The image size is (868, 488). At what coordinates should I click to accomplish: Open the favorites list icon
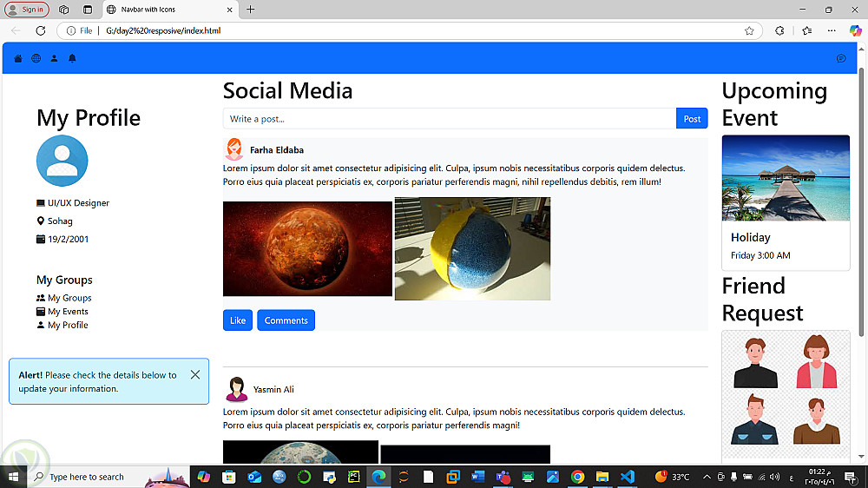[x=806, y=30]
